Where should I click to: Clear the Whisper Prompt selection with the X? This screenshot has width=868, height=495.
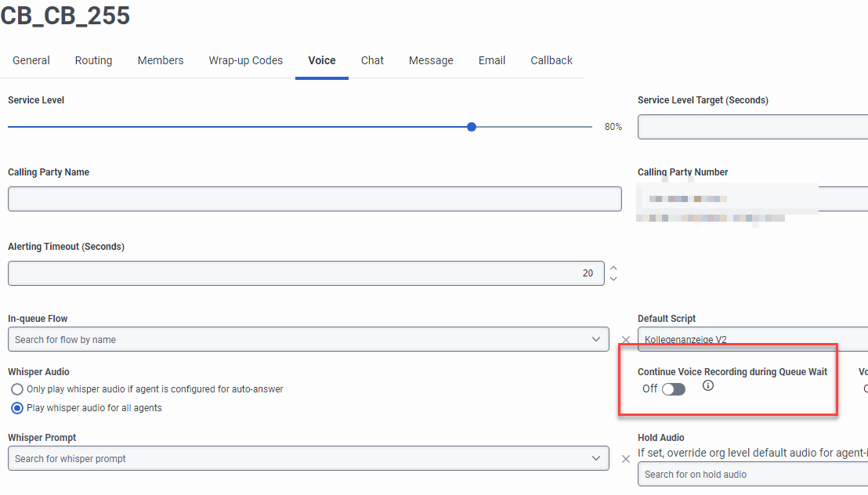[625, 458]
